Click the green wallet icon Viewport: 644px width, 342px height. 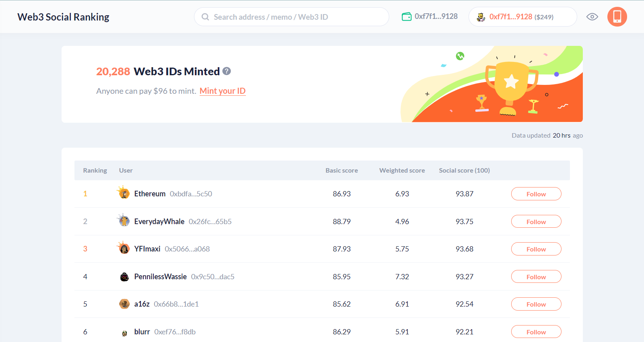pos(407,16)
